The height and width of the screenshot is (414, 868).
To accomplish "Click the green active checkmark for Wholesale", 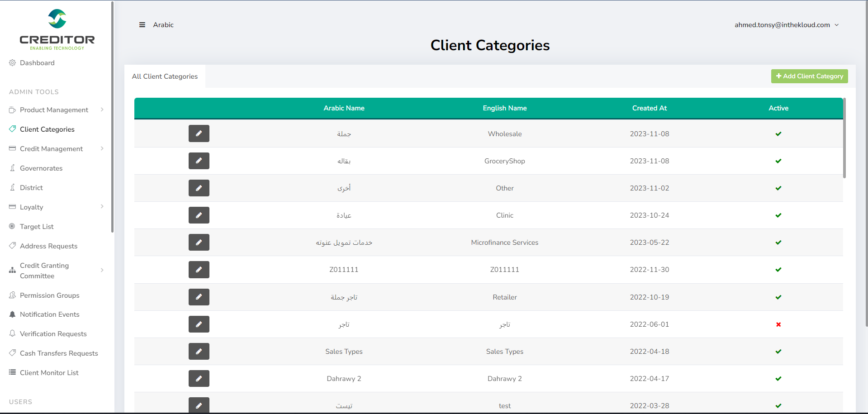I will (x=778, y=134).
